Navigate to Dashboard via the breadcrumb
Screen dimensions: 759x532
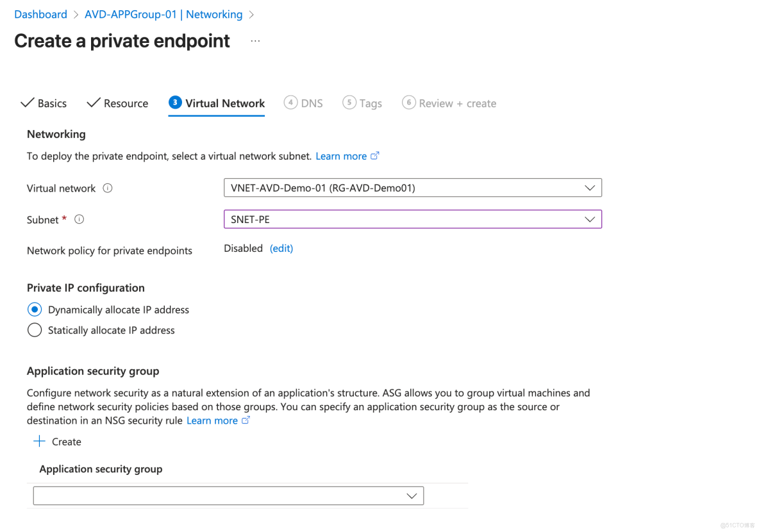[40, 13]
